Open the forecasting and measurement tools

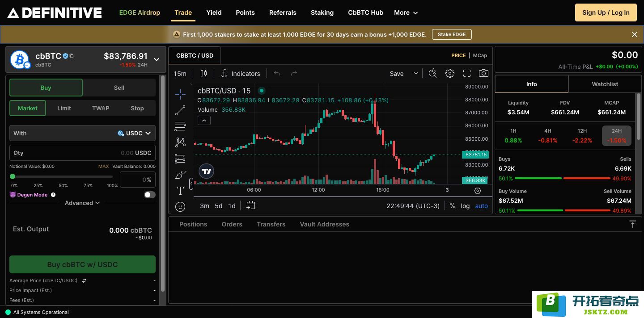pos(180,159)
